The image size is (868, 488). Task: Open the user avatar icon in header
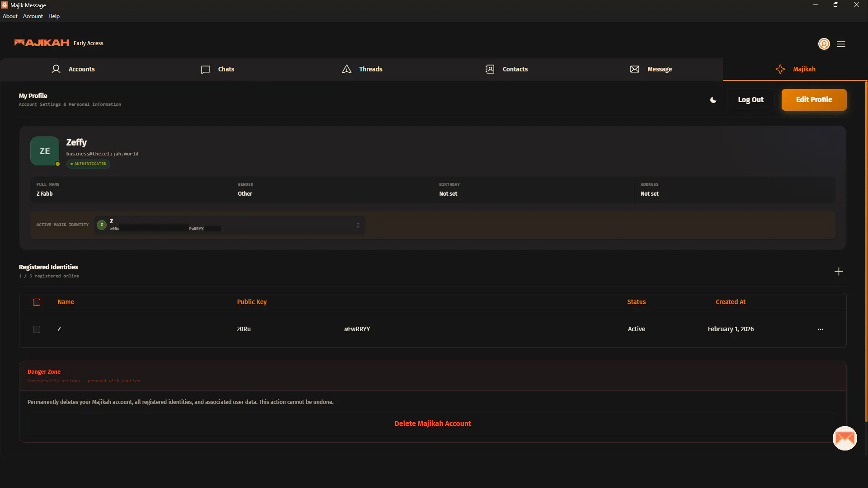tap(824, 44)
